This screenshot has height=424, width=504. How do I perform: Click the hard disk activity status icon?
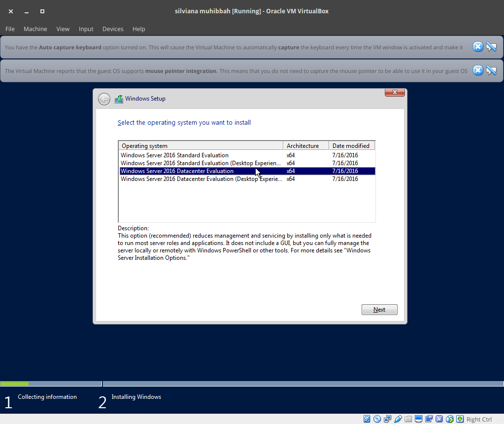point(367,419)
